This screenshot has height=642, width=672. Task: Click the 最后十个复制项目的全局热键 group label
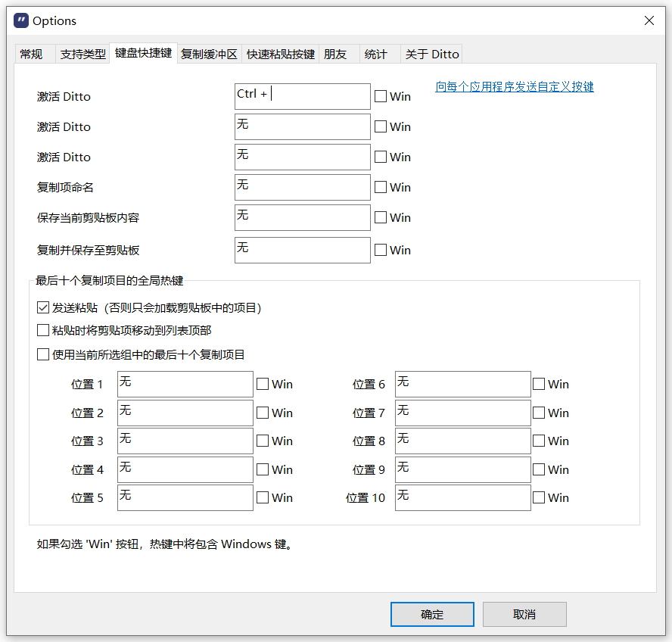pos(109,280)
